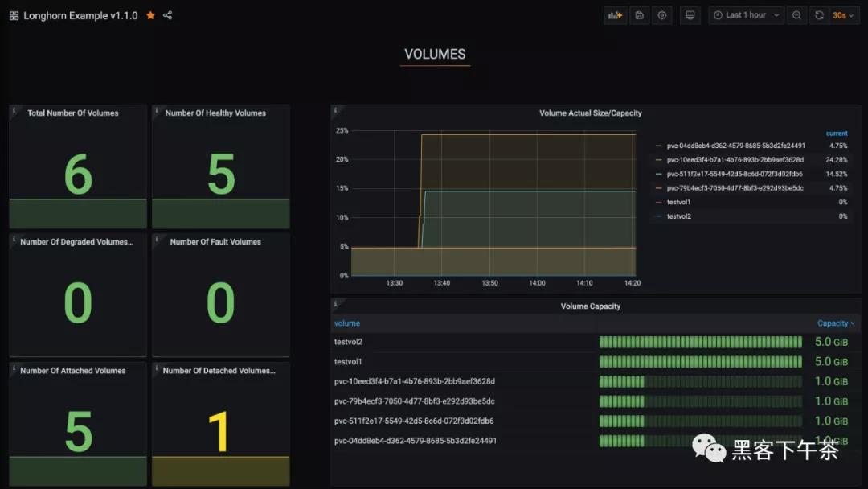868x489 pixels.
Task: Open the Volume Actual Size/Capacity panel title menu
Action: click(590, 113)
